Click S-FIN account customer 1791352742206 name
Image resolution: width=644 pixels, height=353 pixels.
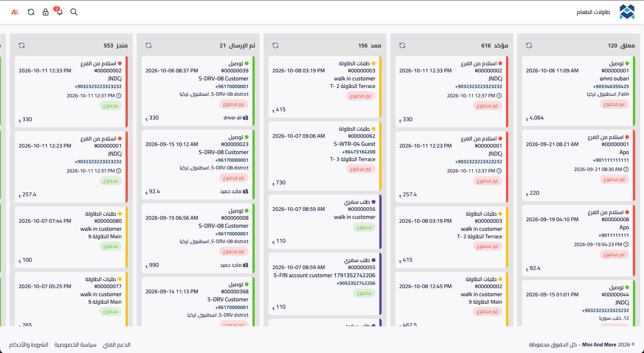coord(324,275)
